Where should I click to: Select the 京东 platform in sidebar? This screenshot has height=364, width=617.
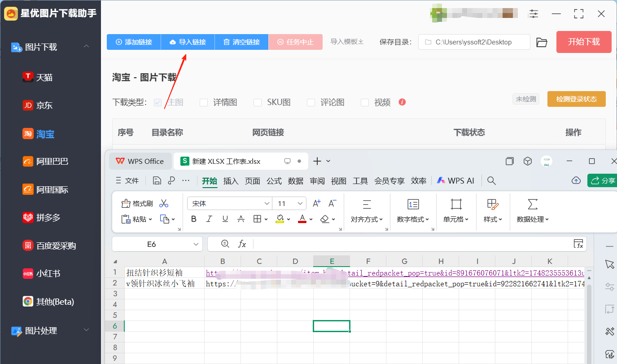coord(38,105)
